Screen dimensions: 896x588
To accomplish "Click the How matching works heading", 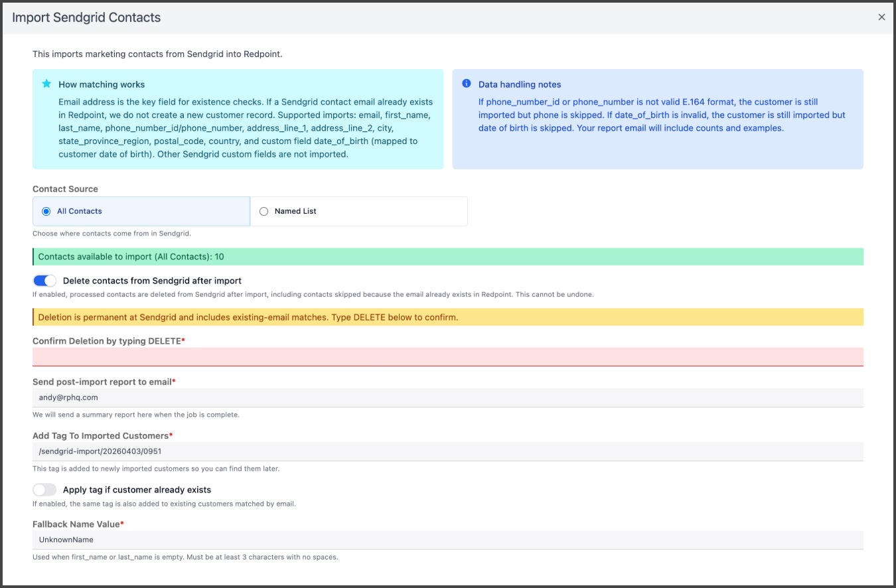I will pyautogui.click(x=102, y=84).
